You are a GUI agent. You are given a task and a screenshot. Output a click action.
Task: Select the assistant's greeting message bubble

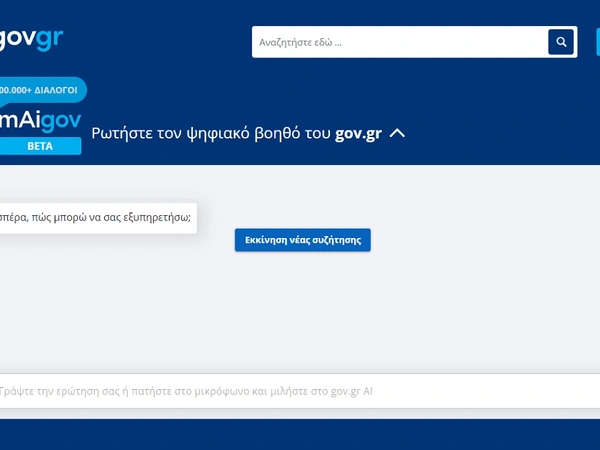[97, 218]
